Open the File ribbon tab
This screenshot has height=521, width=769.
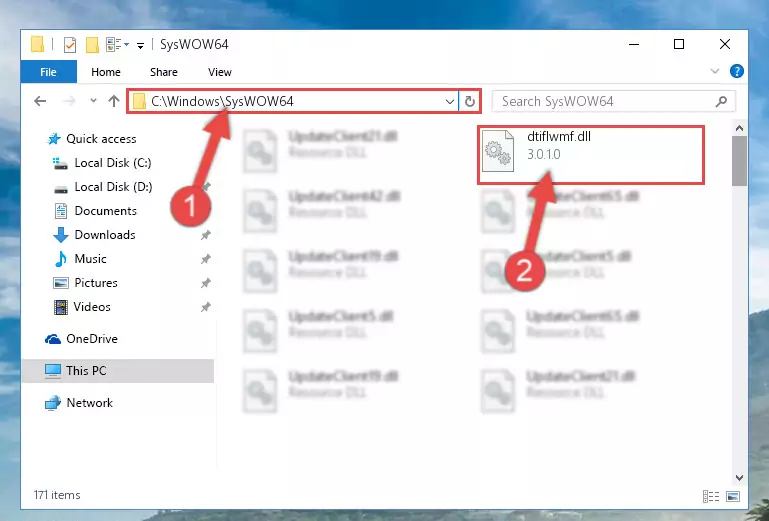(x=49, y=72)
